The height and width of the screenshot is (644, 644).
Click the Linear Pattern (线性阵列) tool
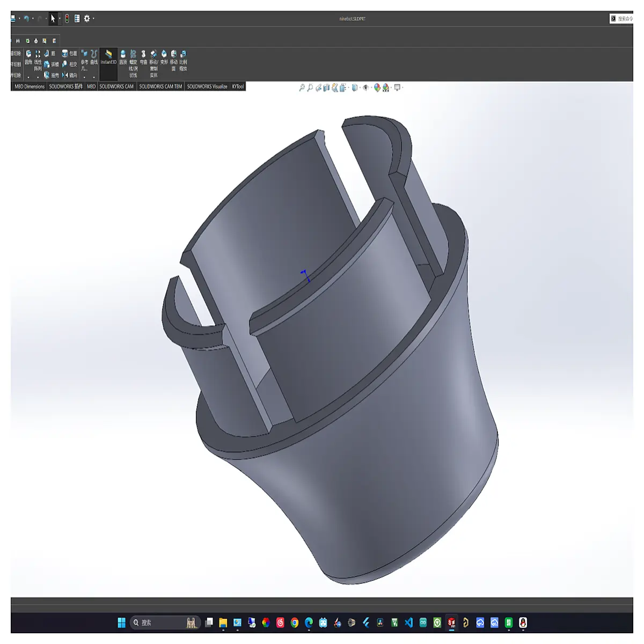(38, 61)
